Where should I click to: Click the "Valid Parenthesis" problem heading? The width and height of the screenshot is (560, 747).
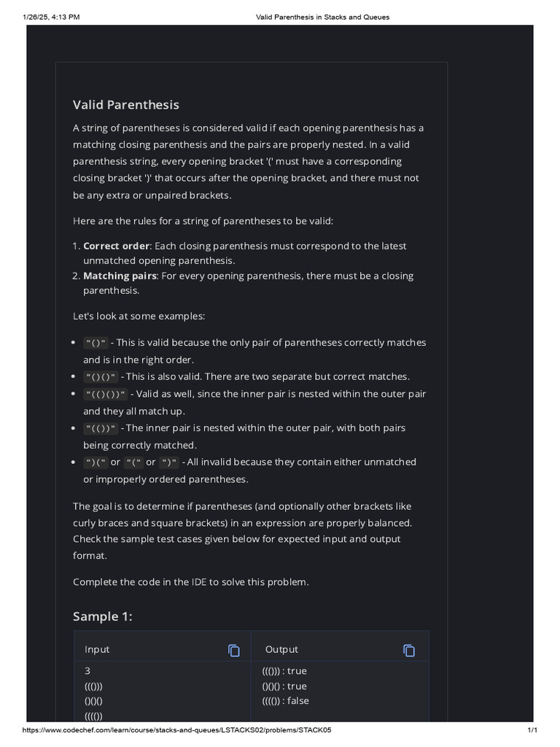tap(126, 105)
